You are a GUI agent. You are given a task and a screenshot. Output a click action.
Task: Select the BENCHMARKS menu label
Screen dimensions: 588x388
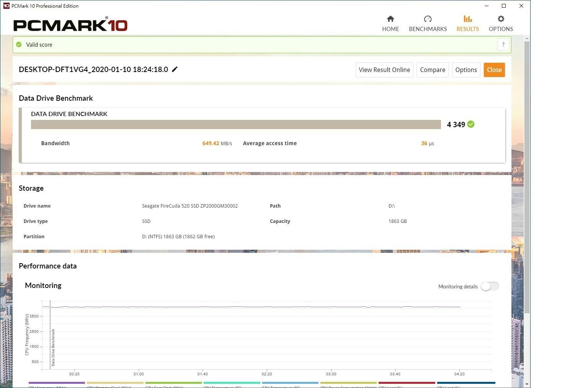coord(428,29)
